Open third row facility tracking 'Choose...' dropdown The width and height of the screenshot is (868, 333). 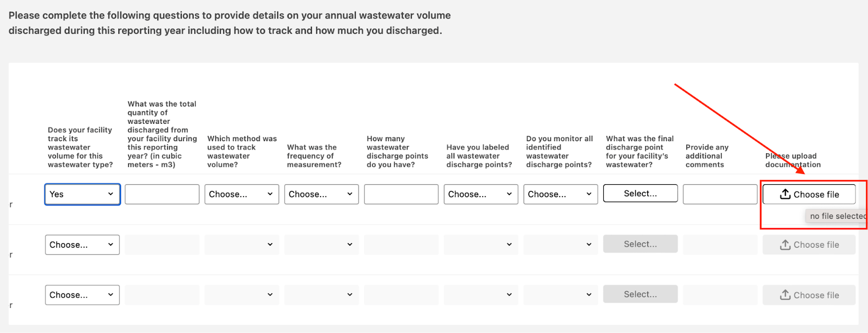click(82, 295)
